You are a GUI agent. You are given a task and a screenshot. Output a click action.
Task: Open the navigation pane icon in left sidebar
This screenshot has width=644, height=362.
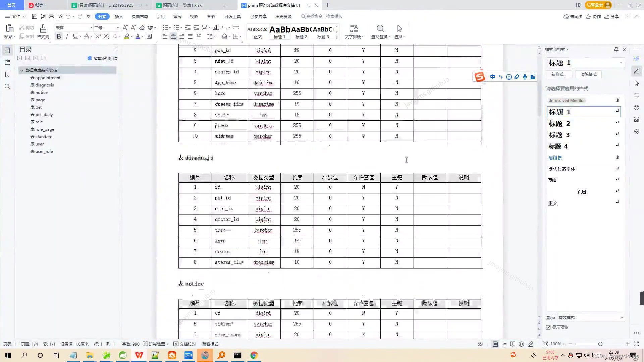7,50
